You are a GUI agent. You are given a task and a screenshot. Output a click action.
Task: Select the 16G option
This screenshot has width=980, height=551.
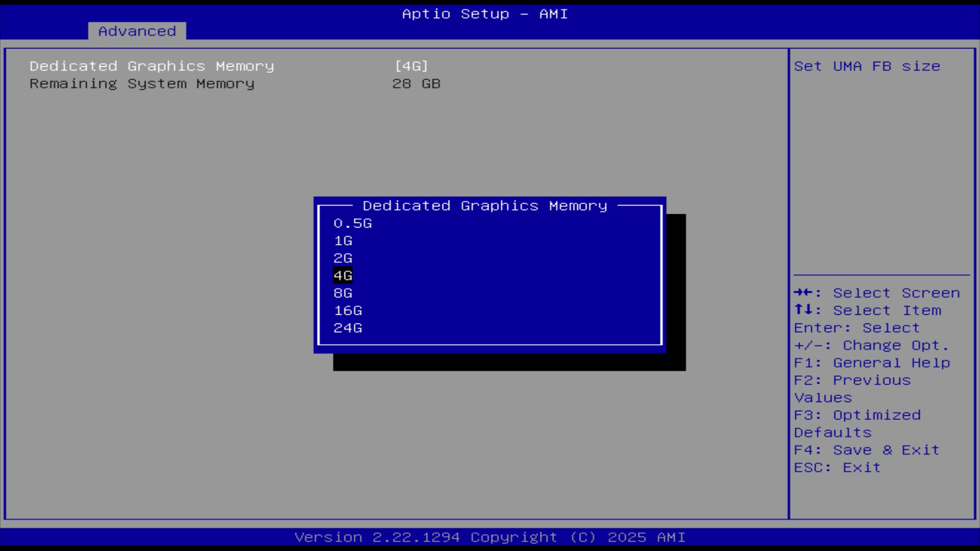348,311
